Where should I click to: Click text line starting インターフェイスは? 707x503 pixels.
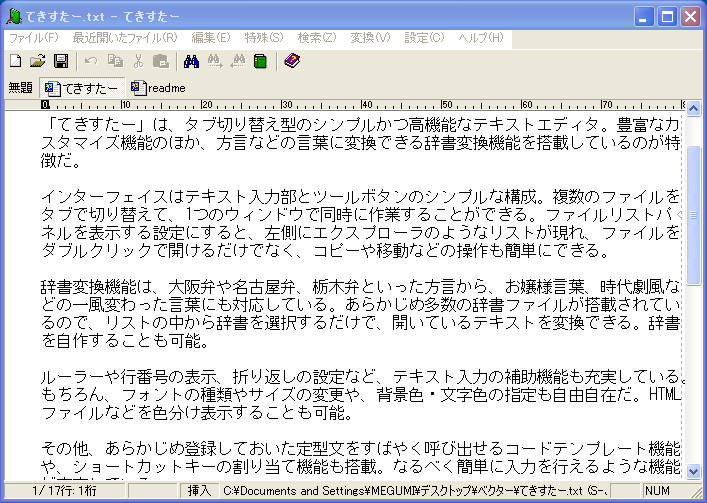360,197
